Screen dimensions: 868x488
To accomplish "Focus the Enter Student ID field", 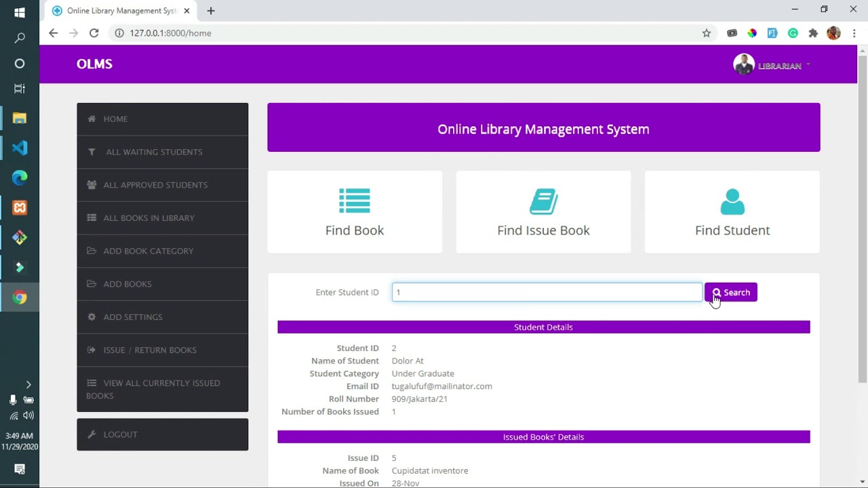I will click(547, 292).
